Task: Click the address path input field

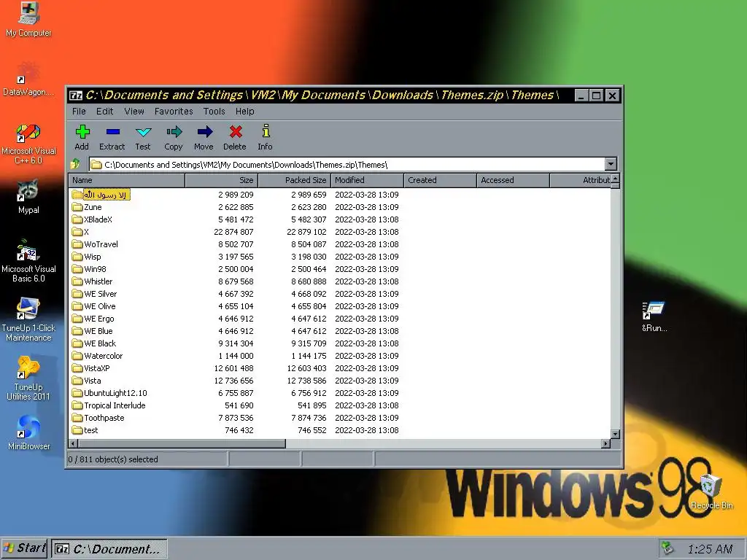Action: coord(347,164)
